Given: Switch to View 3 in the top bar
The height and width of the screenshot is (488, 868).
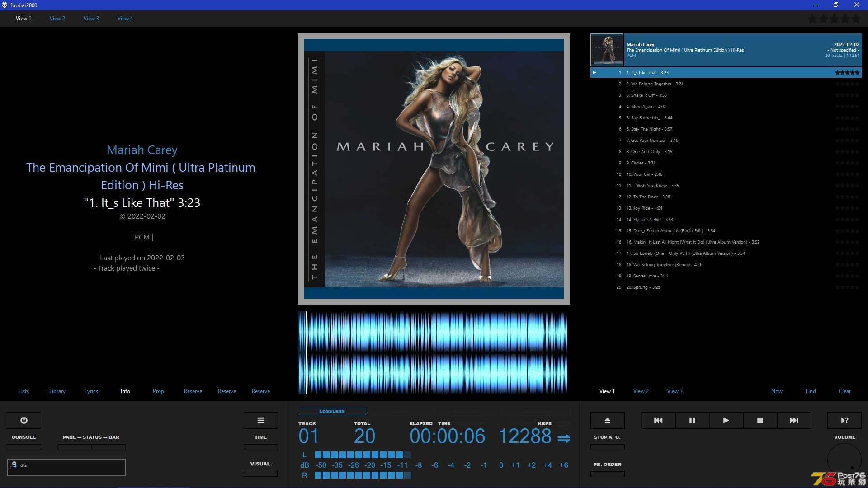Looking at the screenshot, I should tap(91, 19).
